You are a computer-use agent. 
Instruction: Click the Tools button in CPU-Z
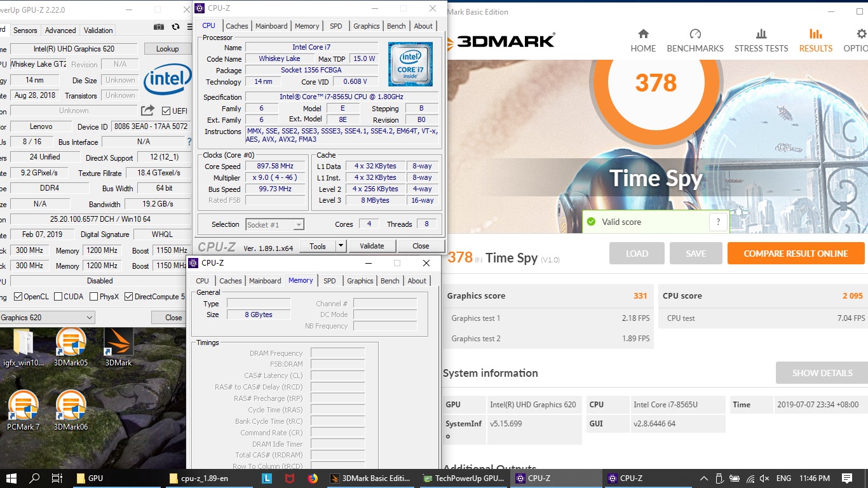point(318,246)
